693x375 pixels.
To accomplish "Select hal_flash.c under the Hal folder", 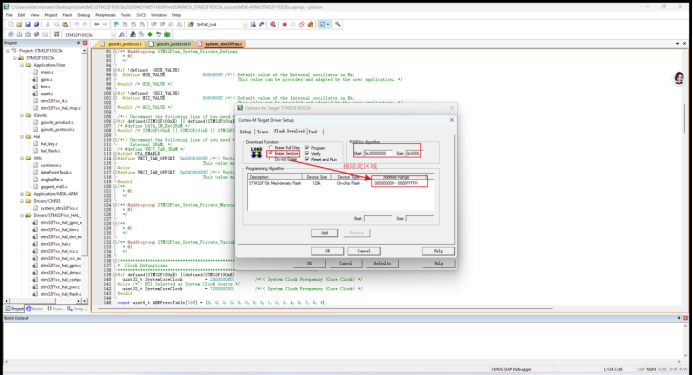I will click(x=50, y=151).
